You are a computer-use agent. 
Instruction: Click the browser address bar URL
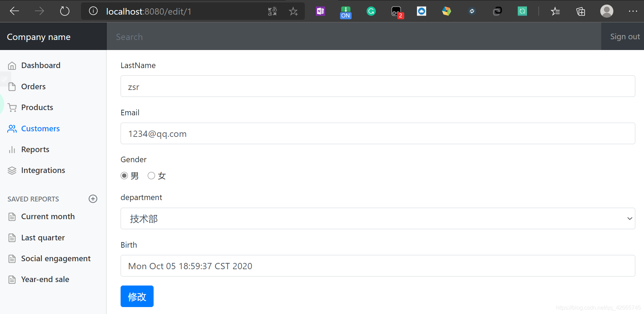coord(149,11)
